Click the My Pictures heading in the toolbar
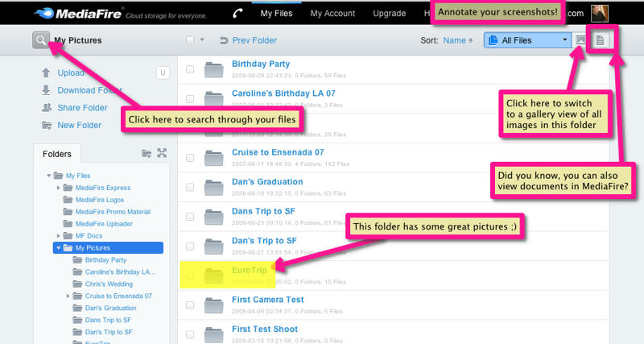 coord(78,40)
